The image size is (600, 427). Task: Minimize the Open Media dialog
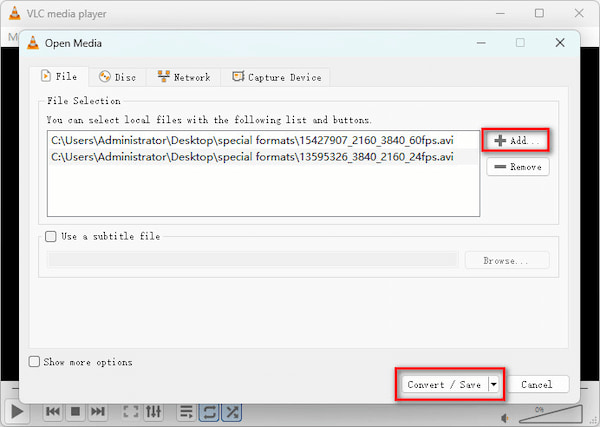coord(481,43)
